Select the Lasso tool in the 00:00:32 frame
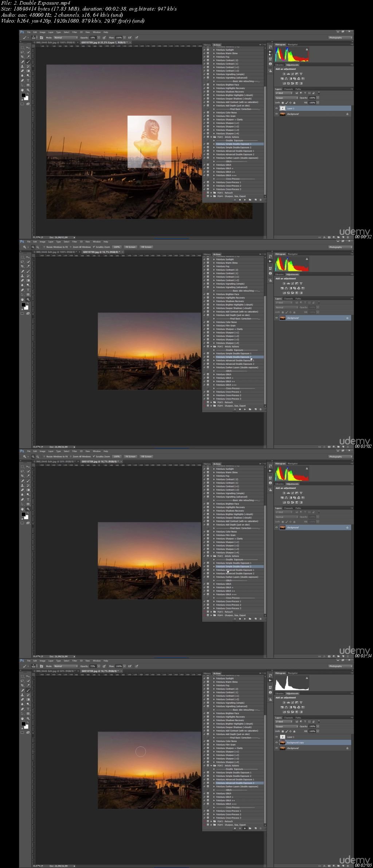Viewport: 373px width, 868px height. (x=22, y=52)
